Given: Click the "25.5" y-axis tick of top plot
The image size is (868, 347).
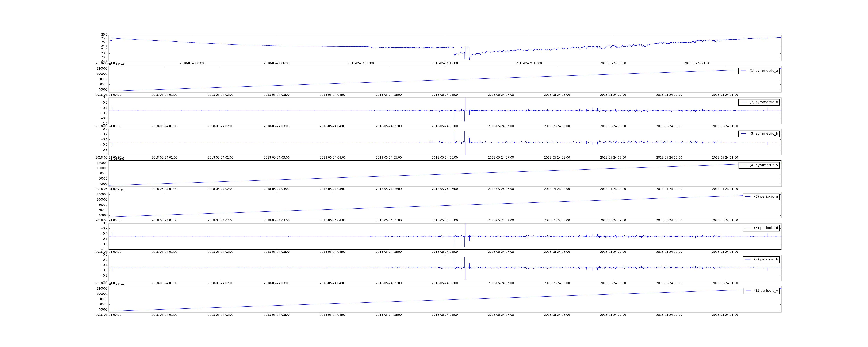Looking at the screenshot, I should (x=104, y=38).
